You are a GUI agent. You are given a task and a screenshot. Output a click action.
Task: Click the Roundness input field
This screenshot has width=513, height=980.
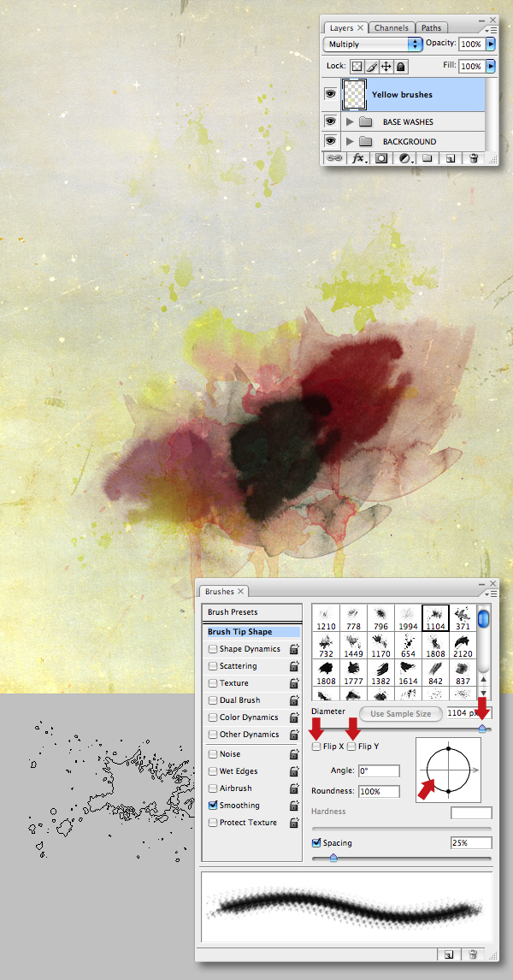380,791
